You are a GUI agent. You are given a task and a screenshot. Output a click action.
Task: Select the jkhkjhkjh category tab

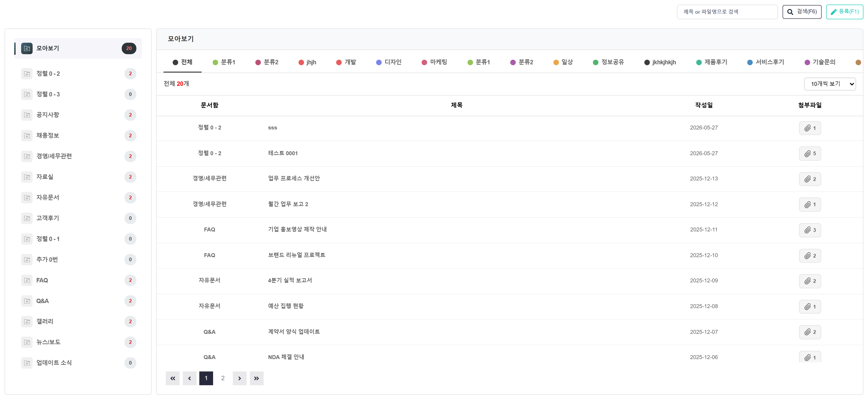(x=660, y=62)
